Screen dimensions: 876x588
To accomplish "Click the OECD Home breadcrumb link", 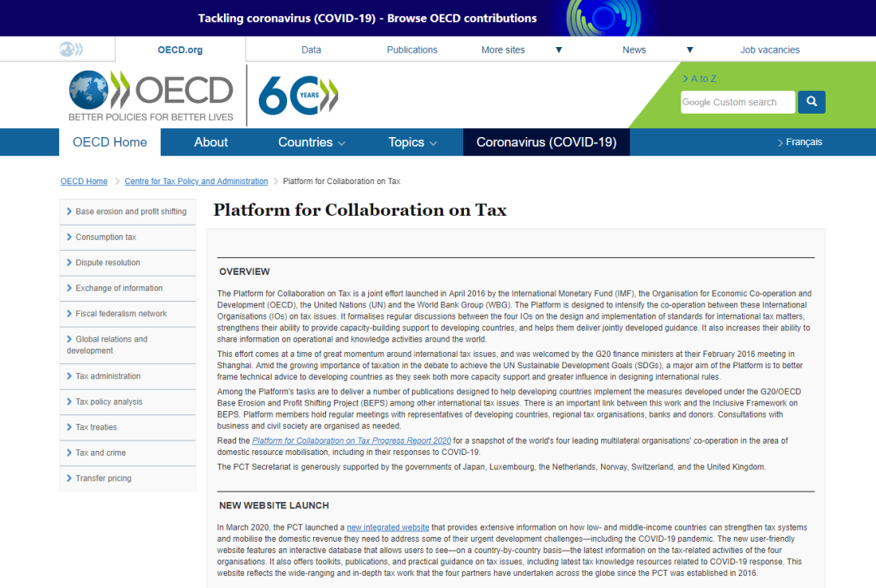I will [84, 182].
